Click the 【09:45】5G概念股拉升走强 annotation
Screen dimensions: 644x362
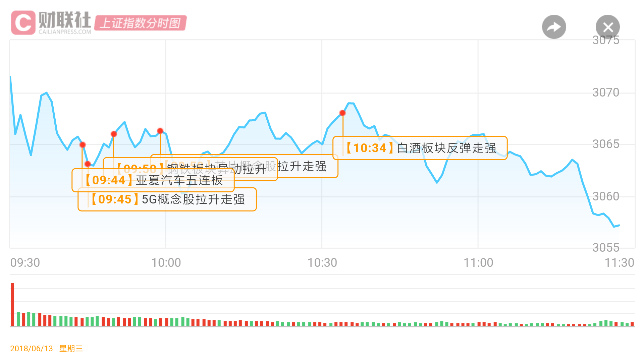point(167,199)
